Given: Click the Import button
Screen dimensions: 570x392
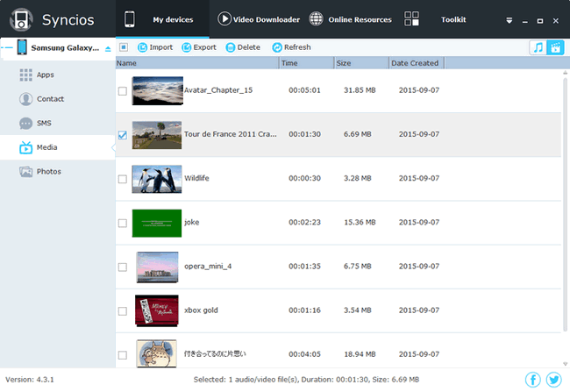Looking at the screenshot, I should [x=155, y=47].
